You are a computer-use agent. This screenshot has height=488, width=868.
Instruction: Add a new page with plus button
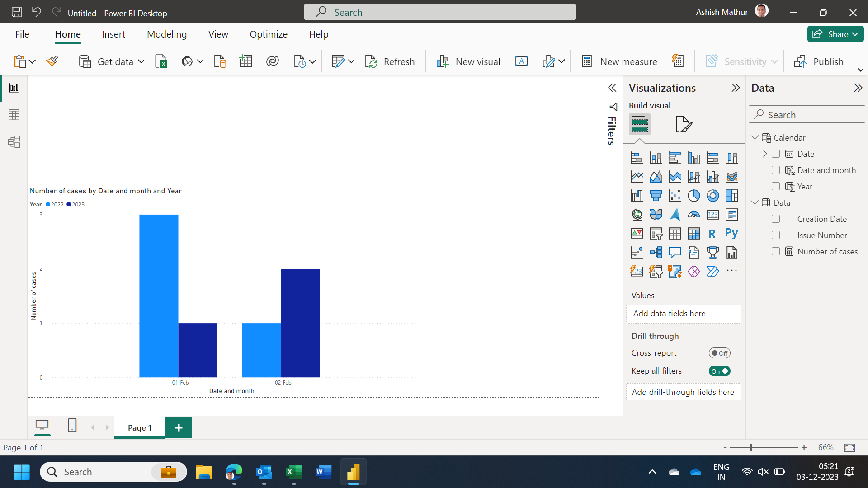click(x=179, y=427)
